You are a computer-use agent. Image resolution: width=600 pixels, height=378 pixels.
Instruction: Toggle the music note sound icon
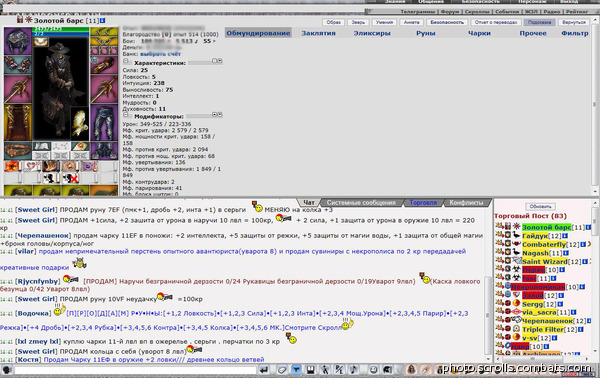[x=353, y=370]
